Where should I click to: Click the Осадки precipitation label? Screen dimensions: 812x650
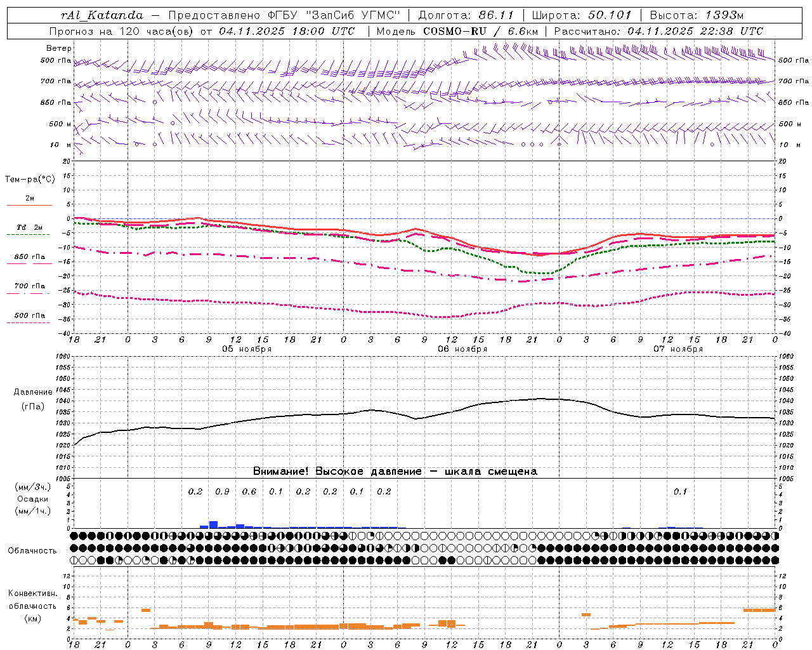coord(33,499)
